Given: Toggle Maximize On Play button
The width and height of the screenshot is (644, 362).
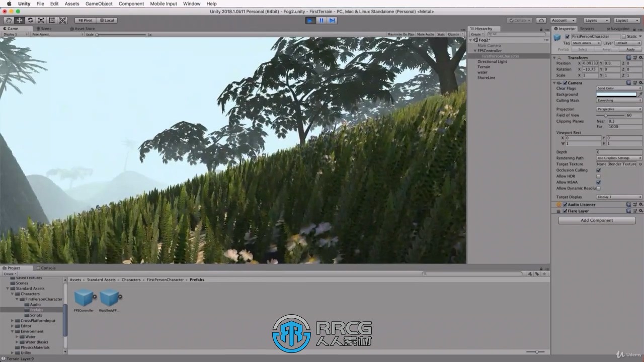Looking at the screenshot, I should click(x=400, y=34).
